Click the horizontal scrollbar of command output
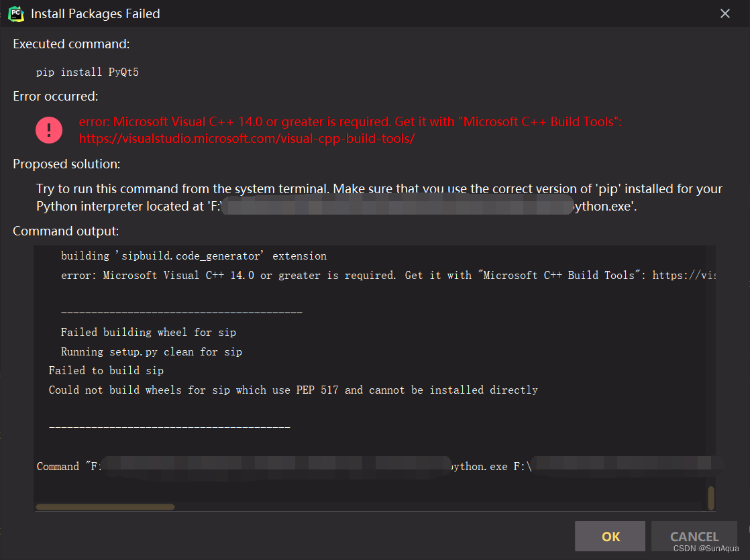Viewport: 750px width, 560px height. (105, 507)
